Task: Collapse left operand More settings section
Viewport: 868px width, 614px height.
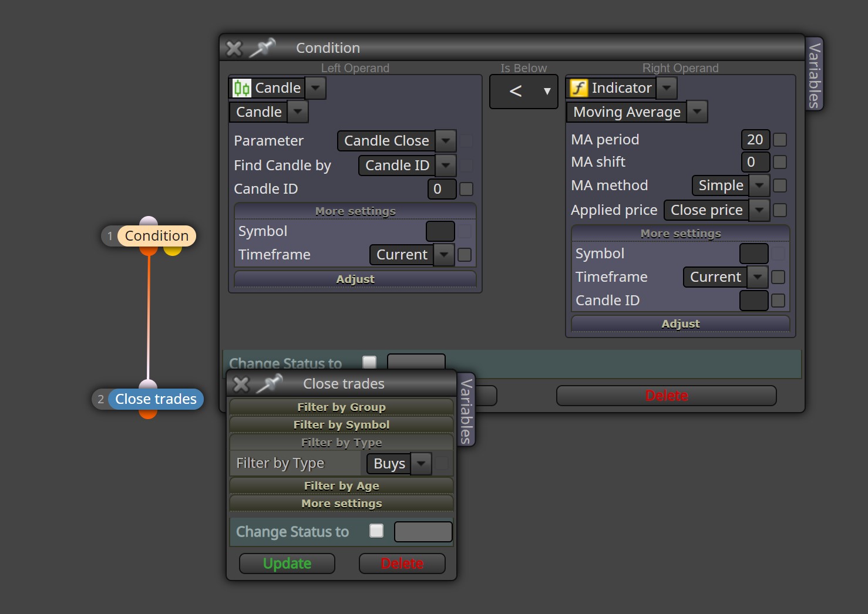Action: (x=355, y=211)
